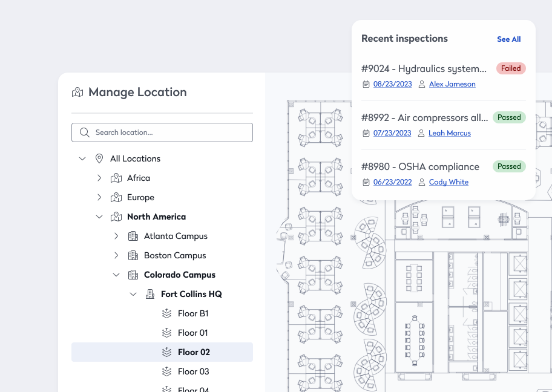Click the All Locations pin icon
The image size is (552, 392).
pyautogui.click(x=99, y=158)
